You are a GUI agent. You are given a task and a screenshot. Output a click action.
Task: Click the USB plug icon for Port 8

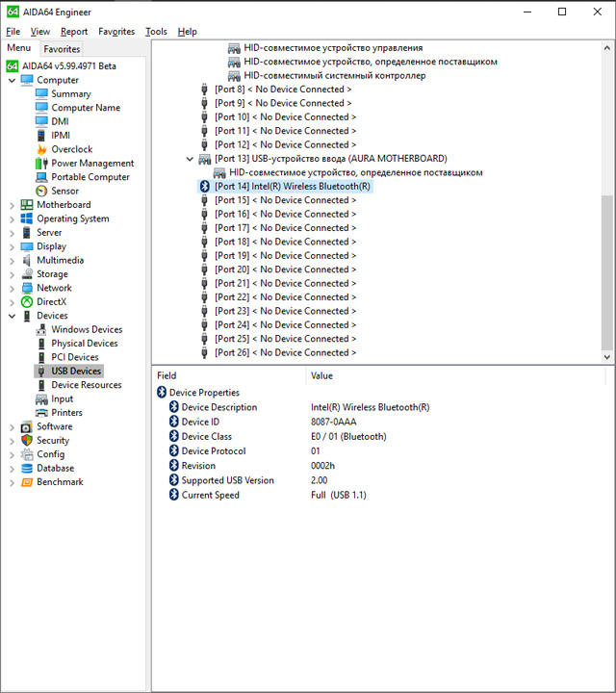[x=204, y=90]
